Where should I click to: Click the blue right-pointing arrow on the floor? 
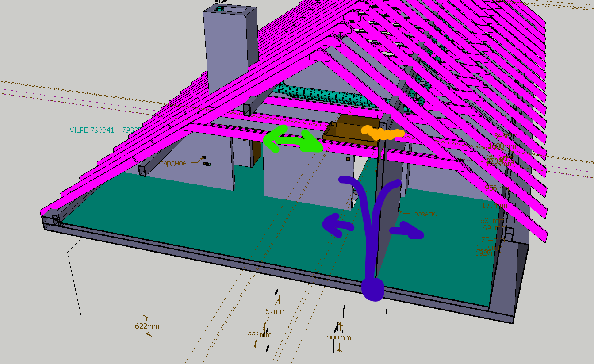[x=407, y=230]
